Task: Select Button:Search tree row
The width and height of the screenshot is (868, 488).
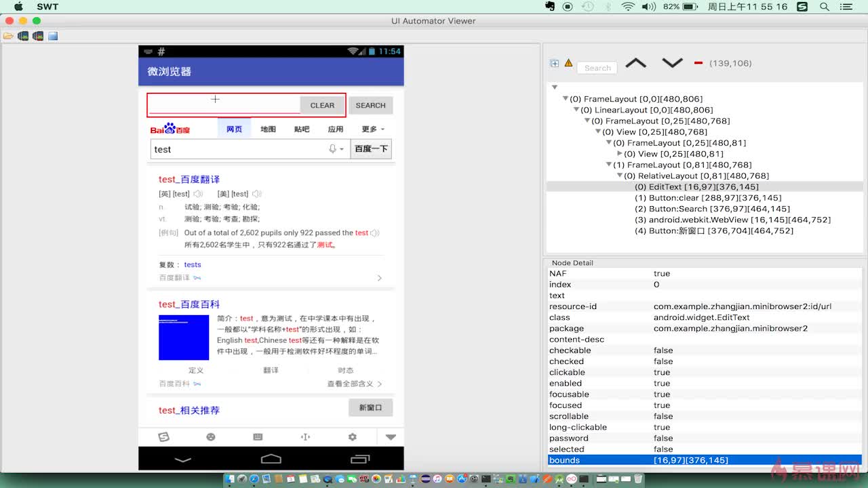Action: coord(712,209)
